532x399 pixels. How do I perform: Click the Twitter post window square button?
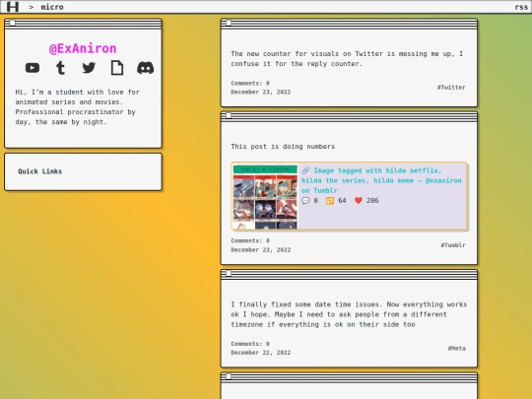(x=229, y=23)
